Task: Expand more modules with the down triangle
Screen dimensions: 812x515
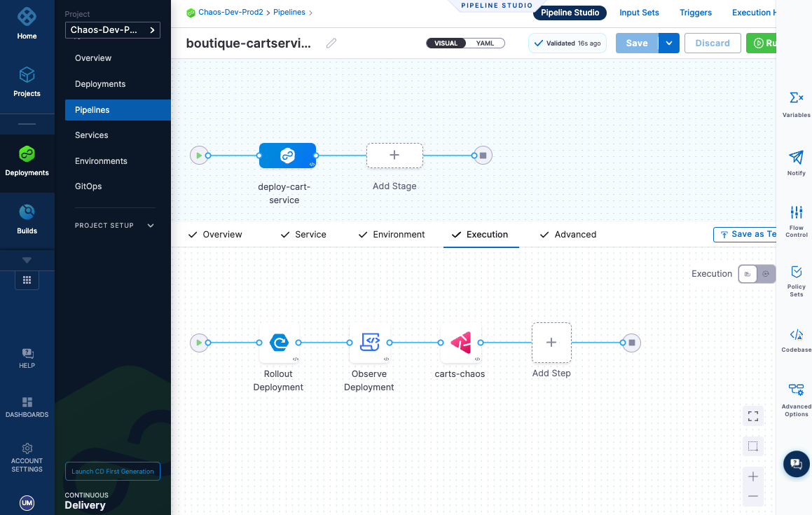Action: pos(27,260)
